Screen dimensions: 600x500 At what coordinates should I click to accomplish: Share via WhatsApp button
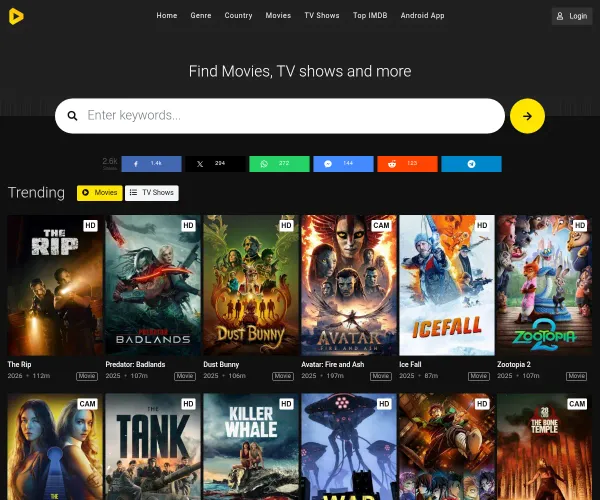pos(279,164)
